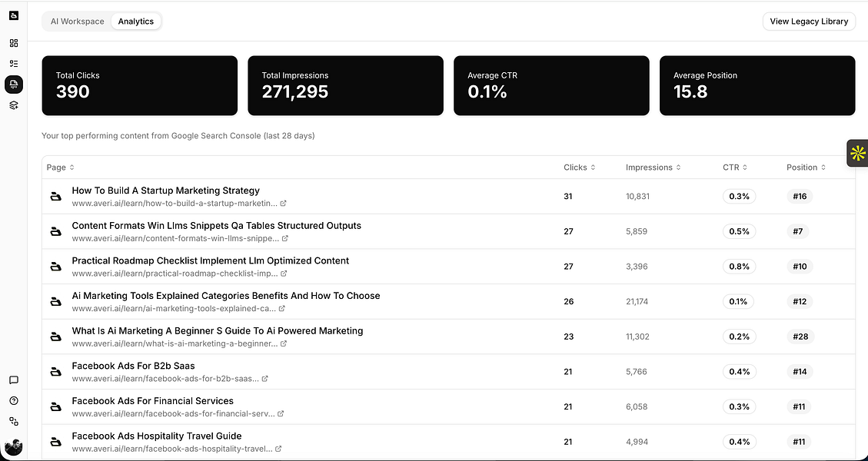Image resolution: width=868 pixels, height=461 pixels.
Task: Open the chat feedback icon in sidebar
Action: click(14, 380)
